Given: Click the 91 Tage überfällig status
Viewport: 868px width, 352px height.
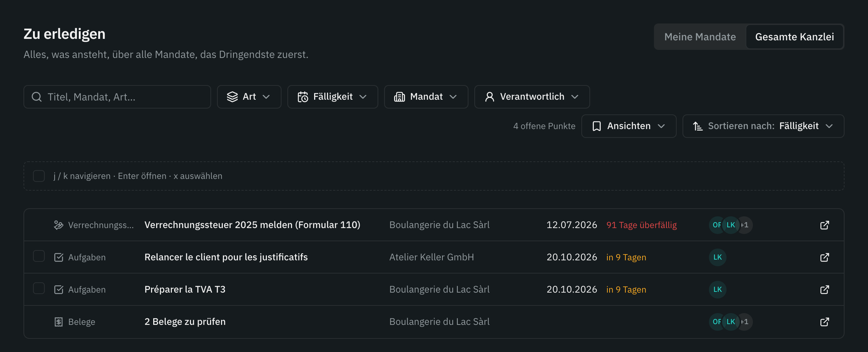Looking at the screenshot, I should pyautogui.click(x=641, y=225).
